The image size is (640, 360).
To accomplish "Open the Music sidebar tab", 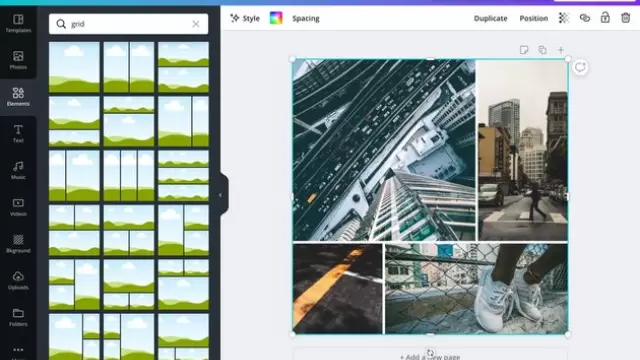I will point(18,170).
